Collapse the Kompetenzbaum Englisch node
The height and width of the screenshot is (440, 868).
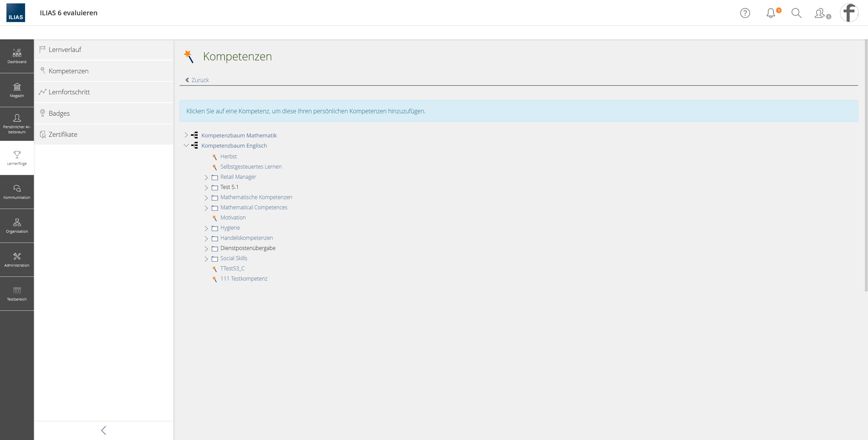pyautogui.click(x=186, y=145)
